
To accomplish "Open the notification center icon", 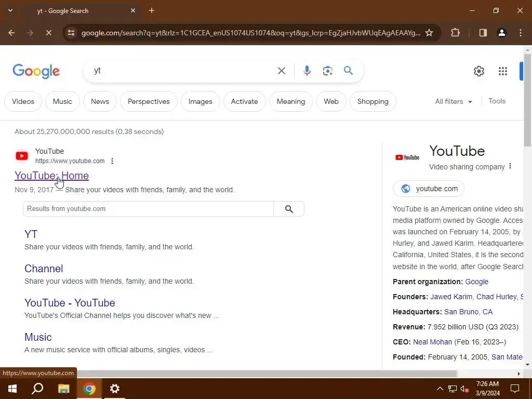I will coord(515,389).
